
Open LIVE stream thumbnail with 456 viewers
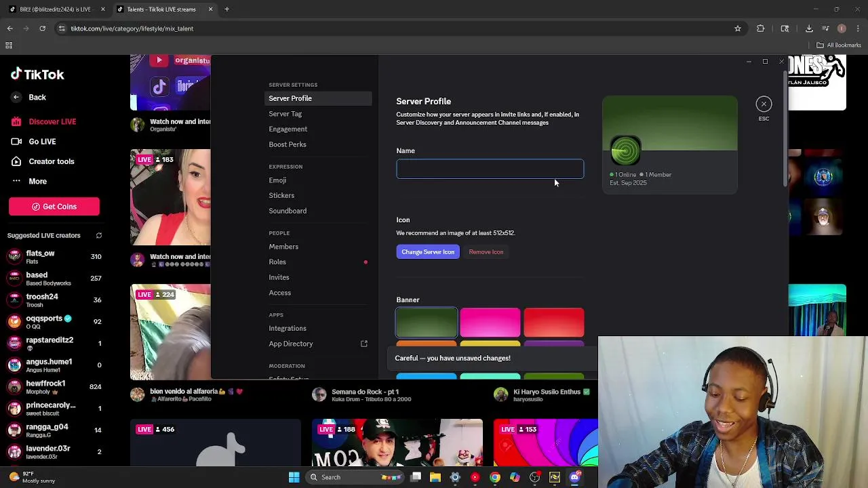pyautogui.click(x=216, y=443)
